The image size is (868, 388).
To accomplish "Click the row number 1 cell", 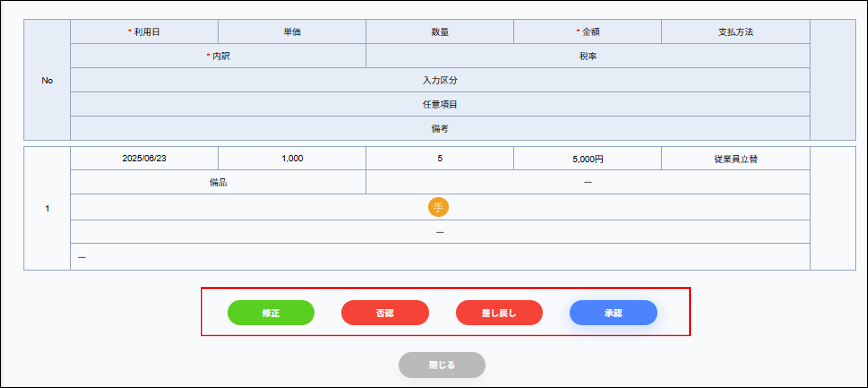I will pyautogui.click(x=47, y=208).
